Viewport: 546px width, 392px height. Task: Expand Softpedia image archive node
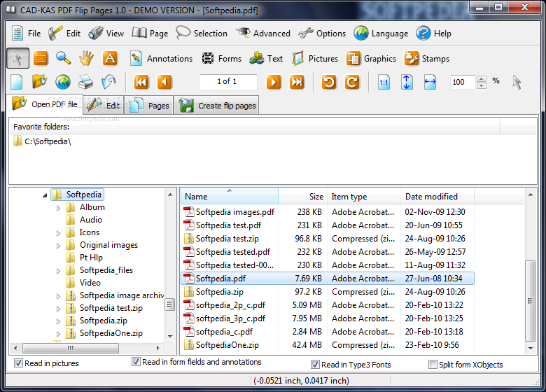click(x=58, y=296)
